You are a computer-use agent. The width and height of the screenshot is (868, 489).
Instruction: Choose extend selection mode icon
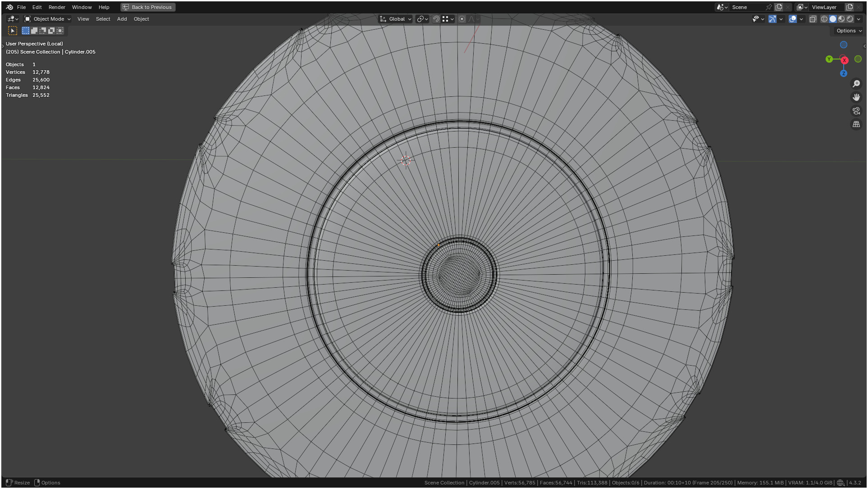34,31
